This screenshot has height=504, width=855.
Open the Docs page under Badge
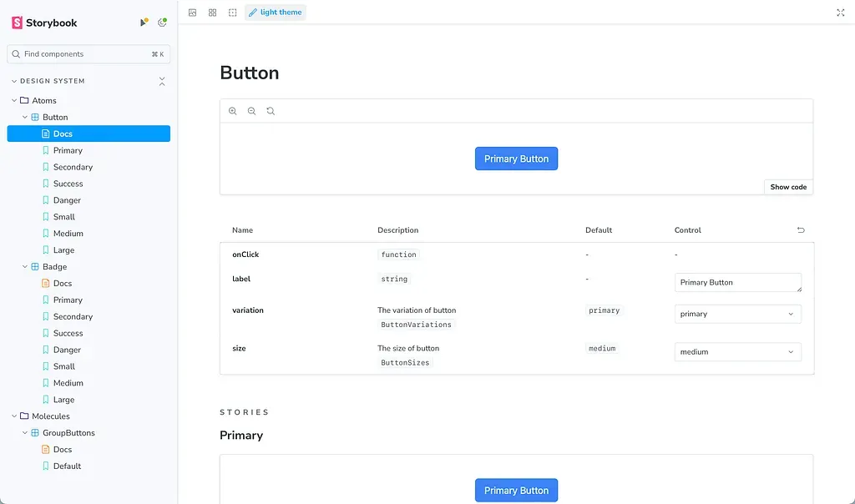(63, 284)
